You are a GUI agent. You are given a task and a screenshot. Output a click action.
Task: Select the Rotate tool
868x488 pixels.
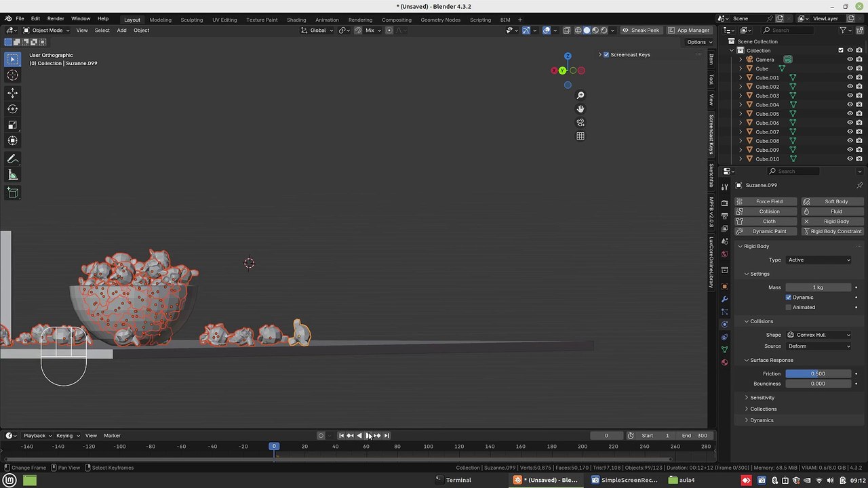coord(12,108)
